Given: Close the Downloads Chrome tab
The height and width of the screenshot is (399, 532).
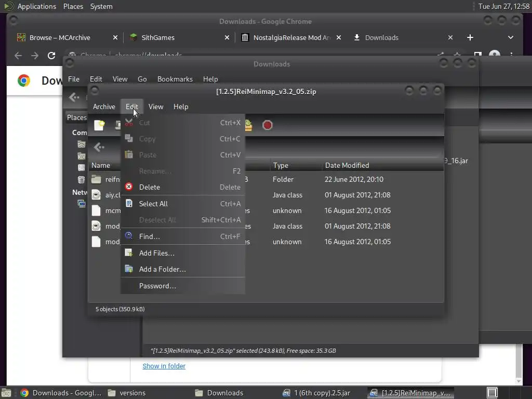Looking at the screenshot, I should (x=450, y=37).
